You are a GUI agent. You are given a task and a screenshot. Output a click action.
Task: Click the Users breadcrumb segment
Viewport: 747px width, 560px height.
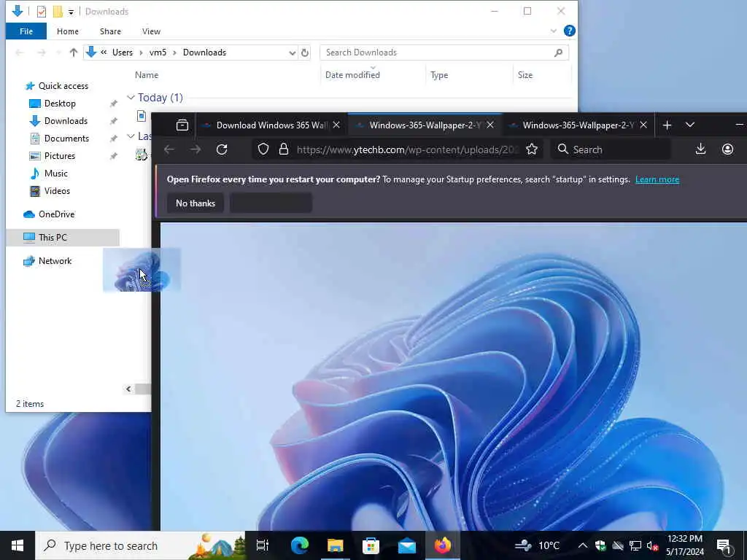pyautogui.click(x=123, y=52)
